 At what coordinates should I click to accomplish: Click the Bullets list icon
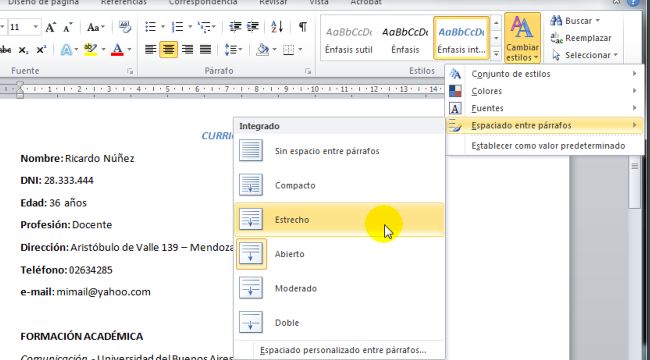tap(150, 27)
